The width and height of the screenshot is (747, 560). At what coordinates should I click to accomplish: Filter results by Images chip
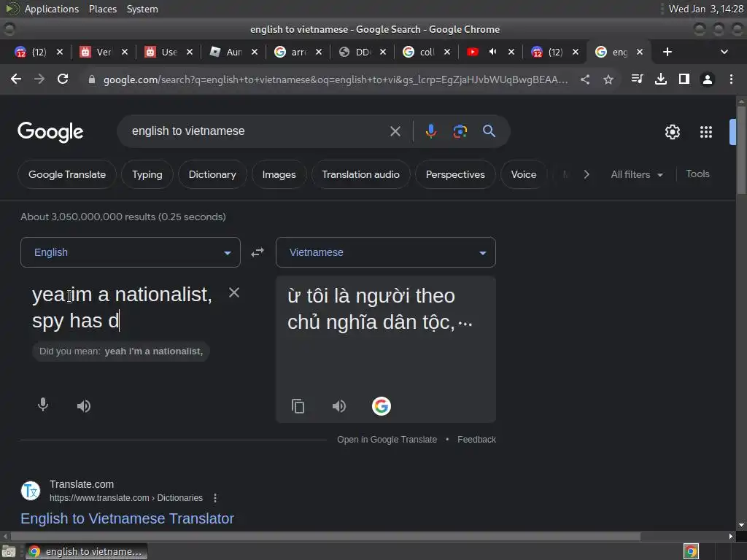point(279,174)
